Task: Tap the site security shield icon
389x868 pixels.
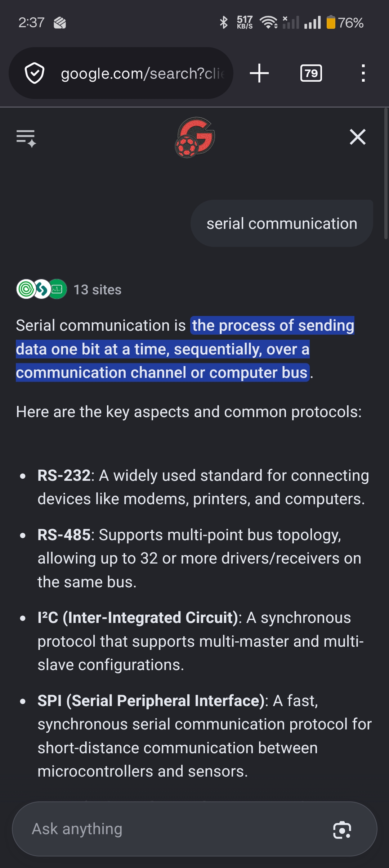Action: pyautogui.click(x=35, y=73)
